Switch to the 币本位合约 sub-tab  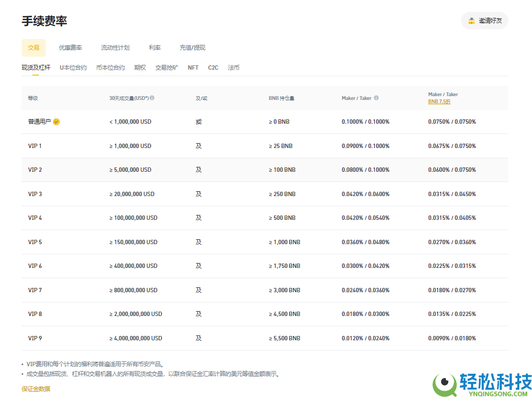coord(110,68)
